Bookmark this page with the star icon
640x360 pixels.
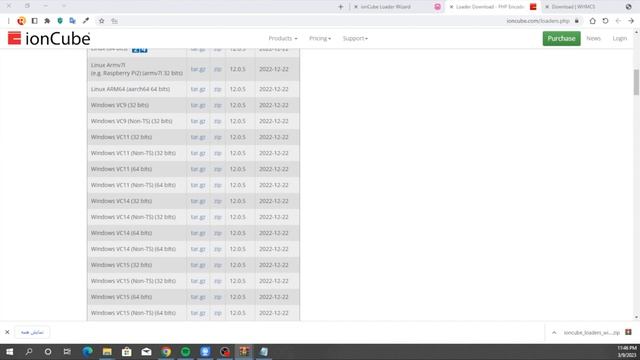point(101,21)
